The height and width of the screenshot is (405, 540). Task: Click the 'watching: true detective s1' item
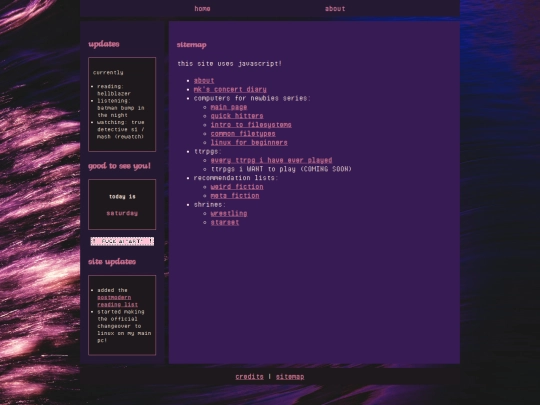[121, 129]
